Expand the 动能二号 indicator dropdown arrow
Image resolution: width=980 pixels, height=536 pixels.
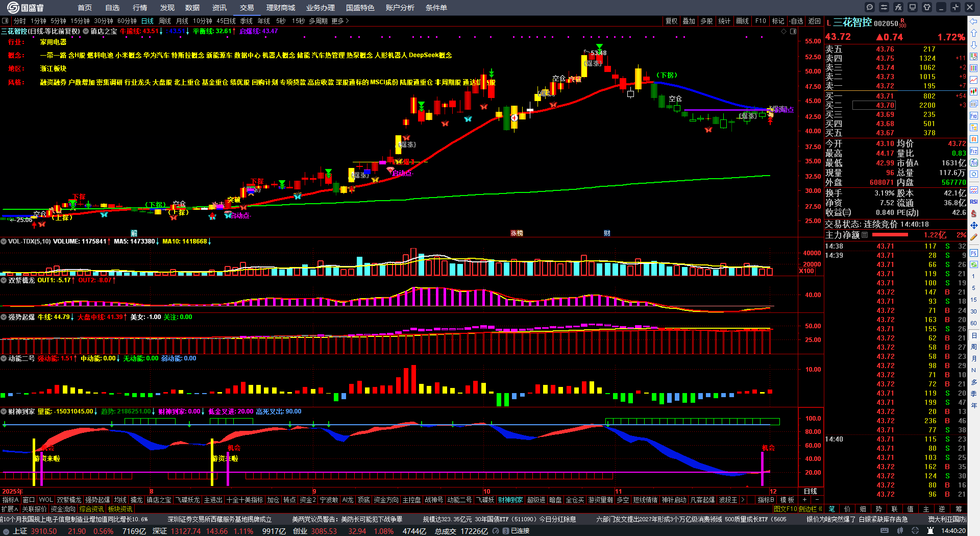coord(4,358)
